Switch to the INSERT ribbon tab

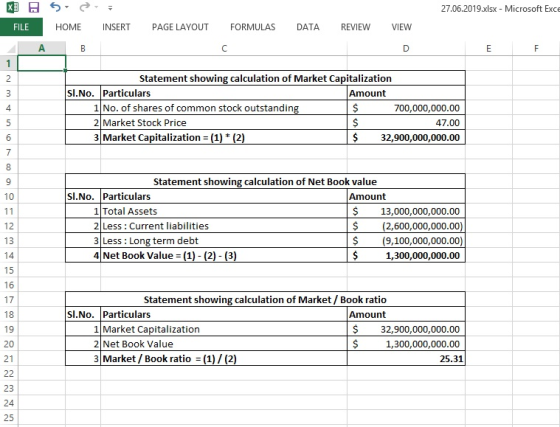(116, 27)
